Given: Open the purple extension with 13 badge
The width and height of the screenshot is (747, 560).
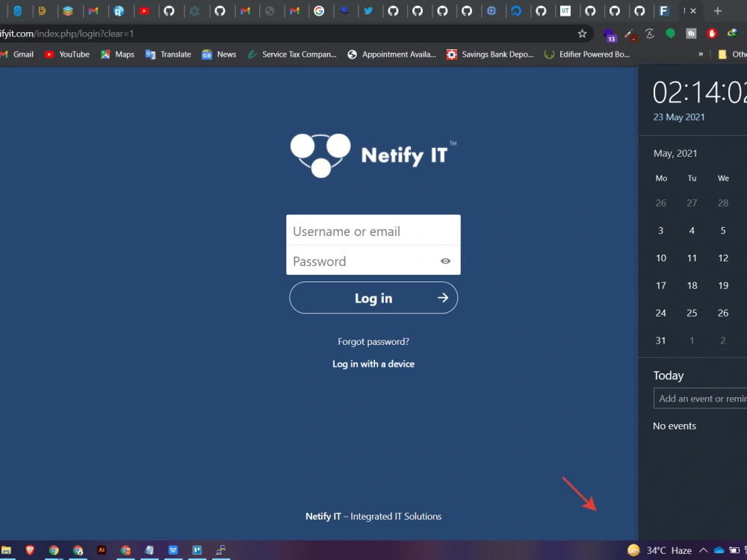Looking at the screenshot, I should pos(610,34).
